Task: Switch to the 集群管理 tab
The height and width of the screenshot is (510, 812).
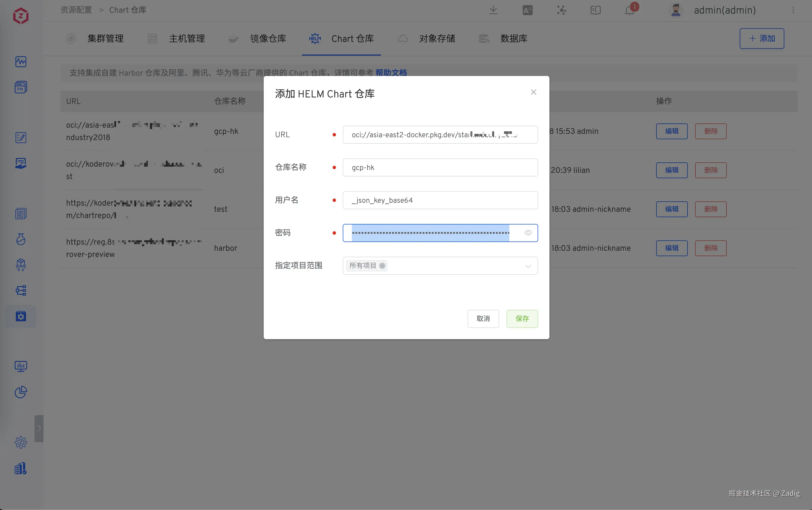Action: (105, 39)
